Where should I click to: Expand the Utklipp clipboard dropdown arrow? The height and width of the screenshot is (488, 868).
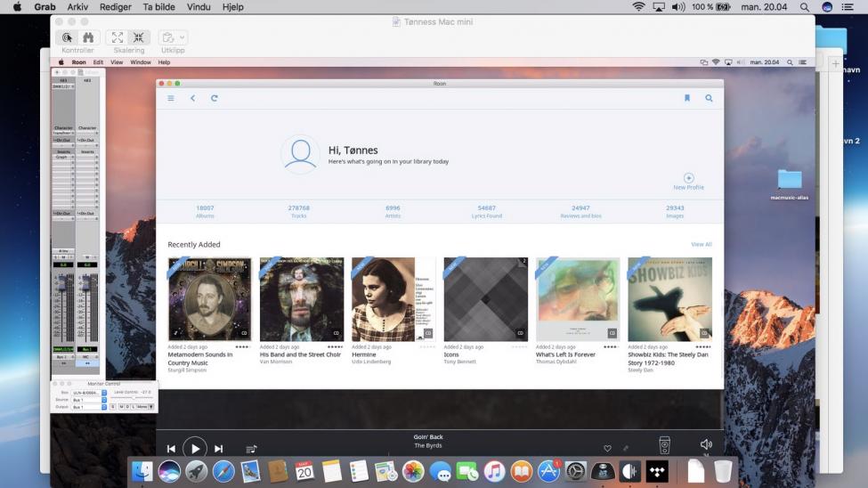click(x=183, y=37)
